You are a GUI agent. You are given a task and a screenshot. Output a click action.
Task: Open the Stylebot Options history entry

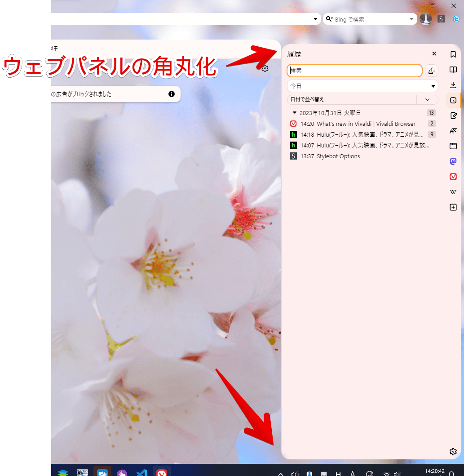point(362,156)
